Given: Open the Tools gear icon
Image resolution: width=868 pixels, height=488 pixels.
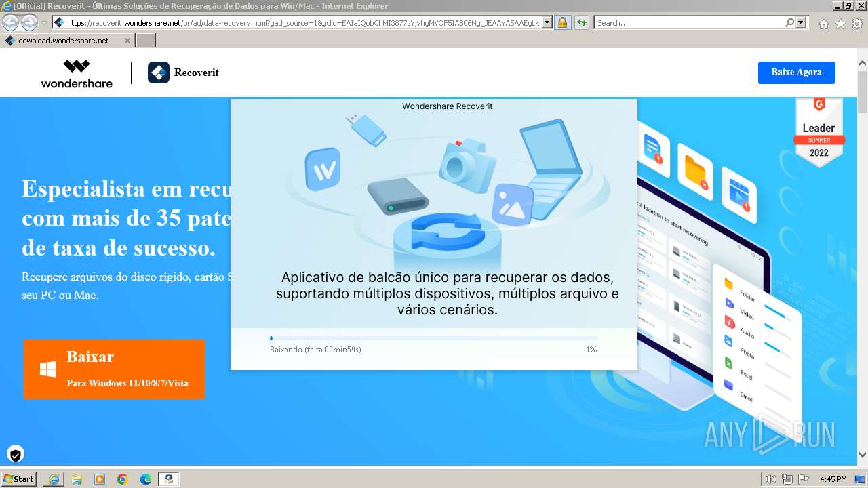Looking at the screenshot, I should pos(857,24).
